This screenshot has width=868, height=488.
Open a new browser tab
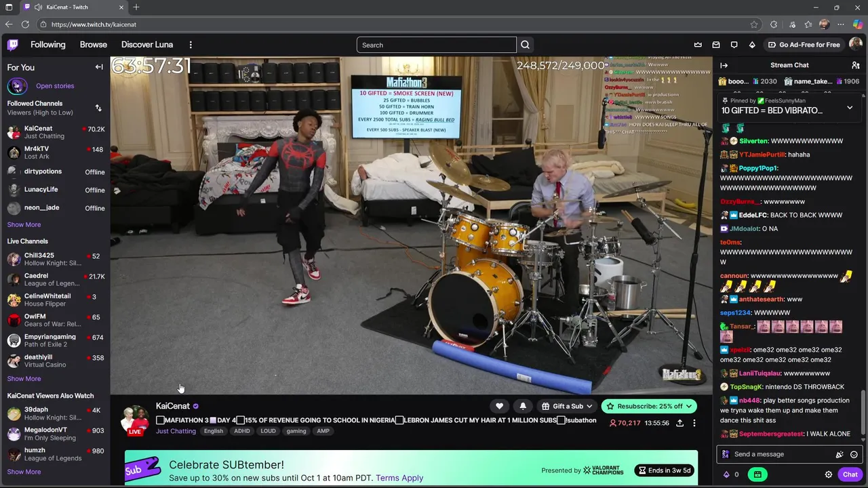click(136, 7)
